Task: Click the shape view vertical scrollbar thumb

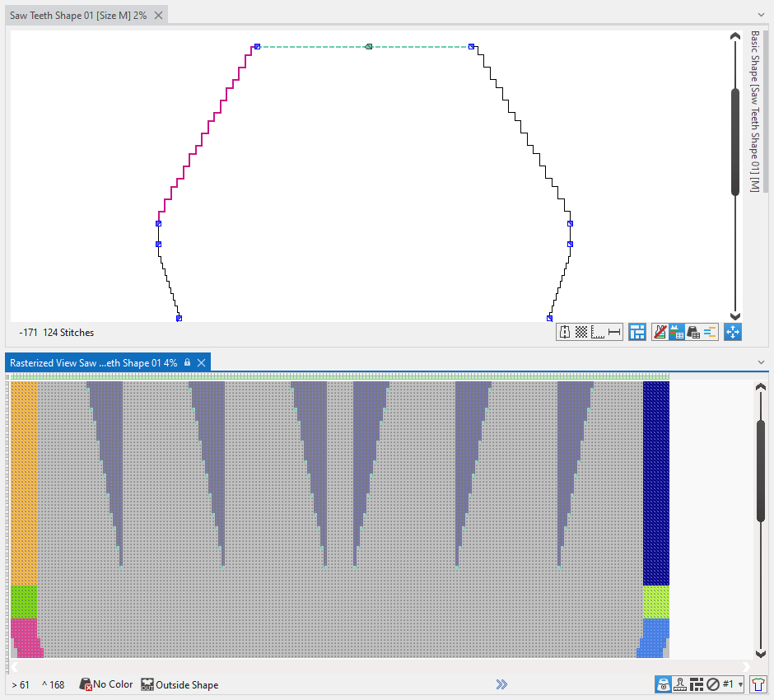Action: pyautogui.click(x=735, y=140)
